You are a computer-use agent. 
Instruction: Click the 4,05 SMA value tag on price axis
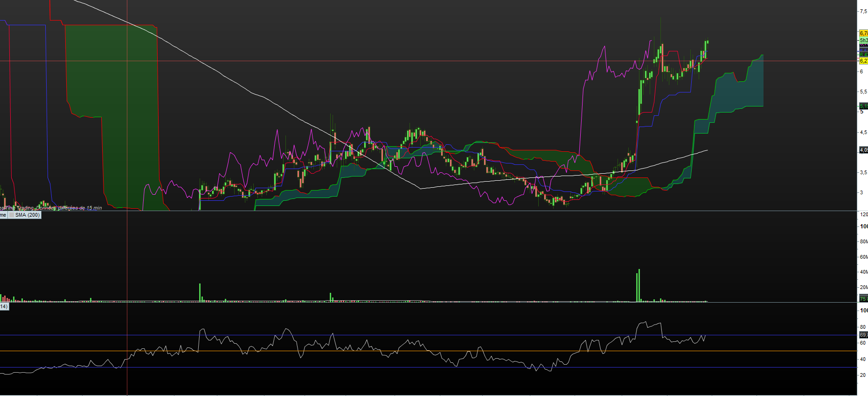(863, 150)
